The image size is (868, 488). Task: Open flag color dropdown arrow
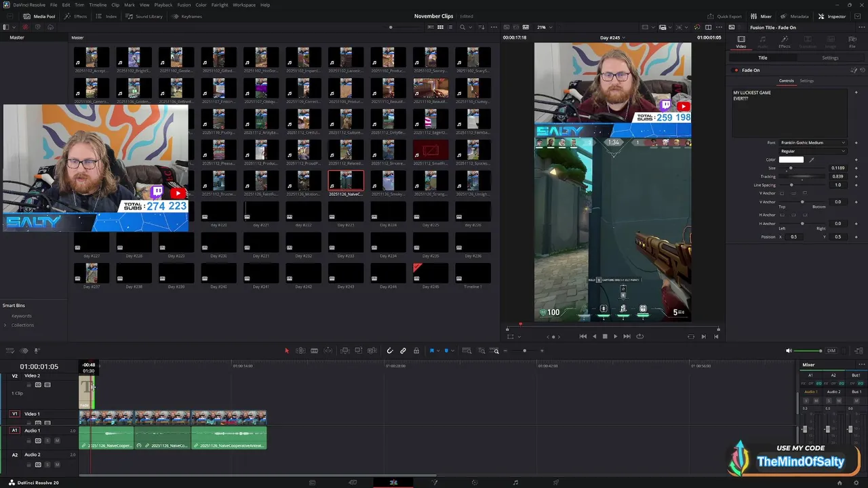click(438, 350)
